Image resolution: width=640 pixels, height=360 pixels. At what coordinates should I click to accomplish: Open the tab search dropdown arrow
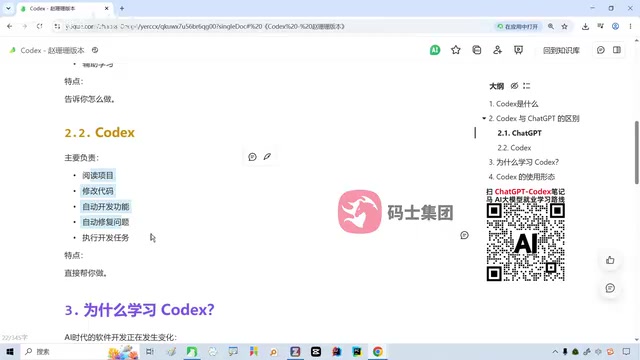[x=8, y=8]
